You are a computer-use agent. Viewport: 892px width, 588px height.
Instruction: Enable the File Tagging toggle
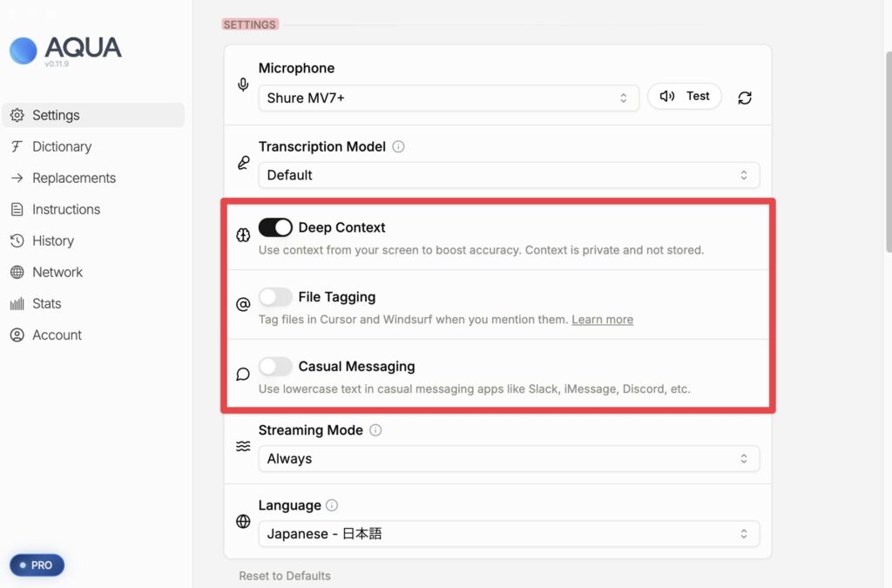click(x=275, y=297)
